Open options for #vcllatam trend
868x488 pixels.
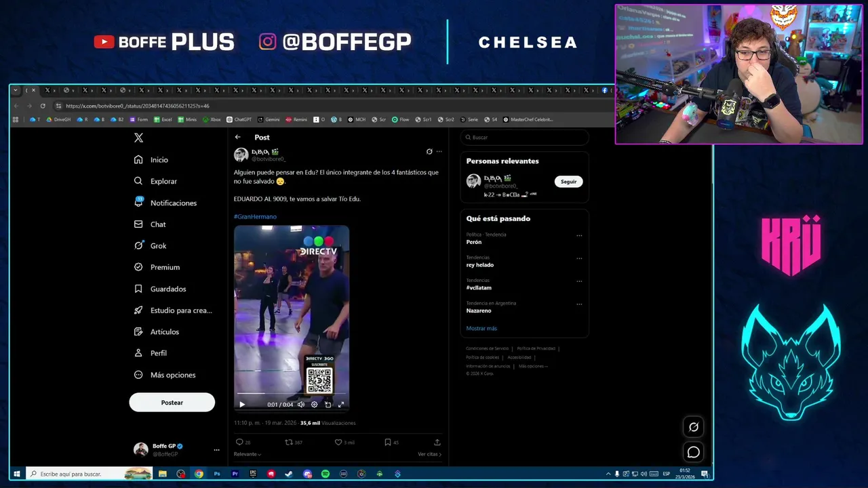tap(579, 281)
